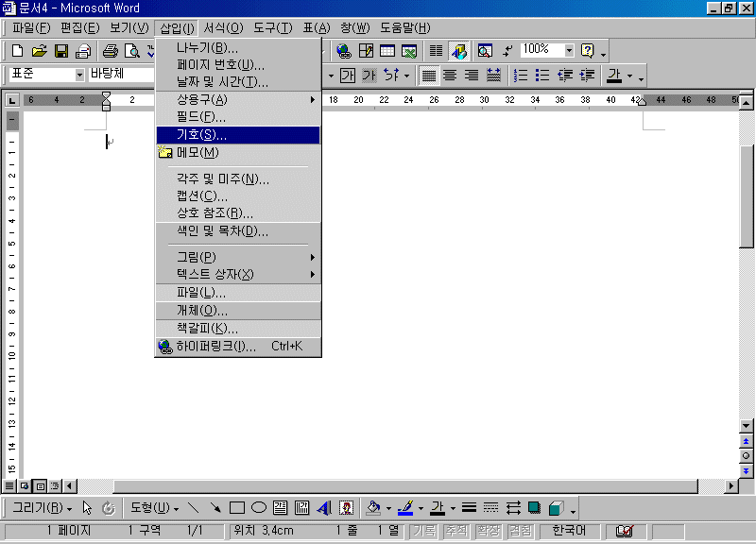Click the spelling status book icon
The height and width of the screenshot is (544, 756).
click(625, 531)
